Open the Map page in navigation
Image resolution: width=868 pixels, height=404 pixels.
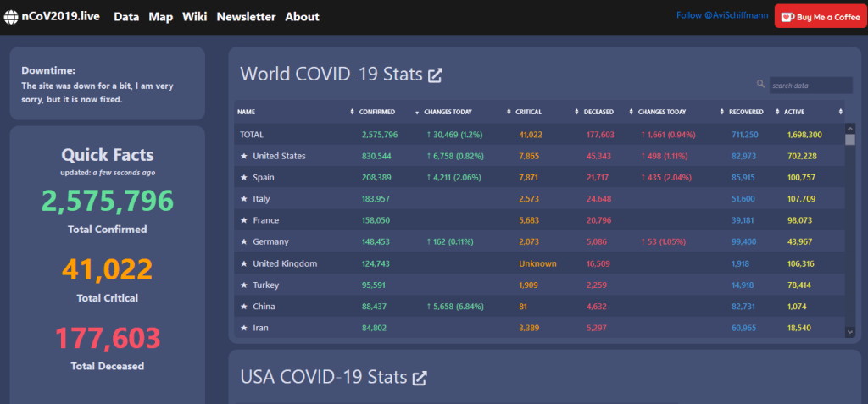[x=160, y=17]
